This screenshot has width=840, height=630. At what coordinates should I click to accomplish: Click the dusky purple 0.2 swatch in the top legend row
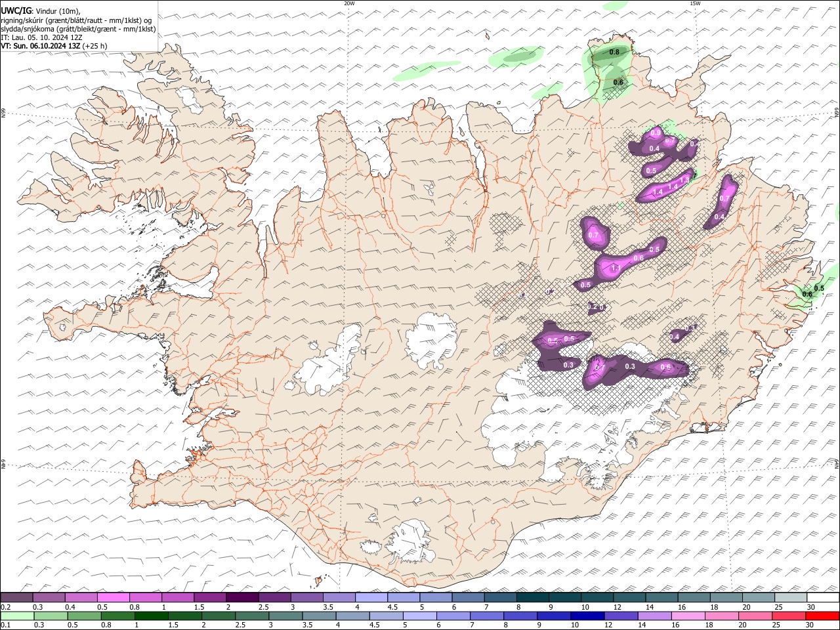[x=16, y=598]
